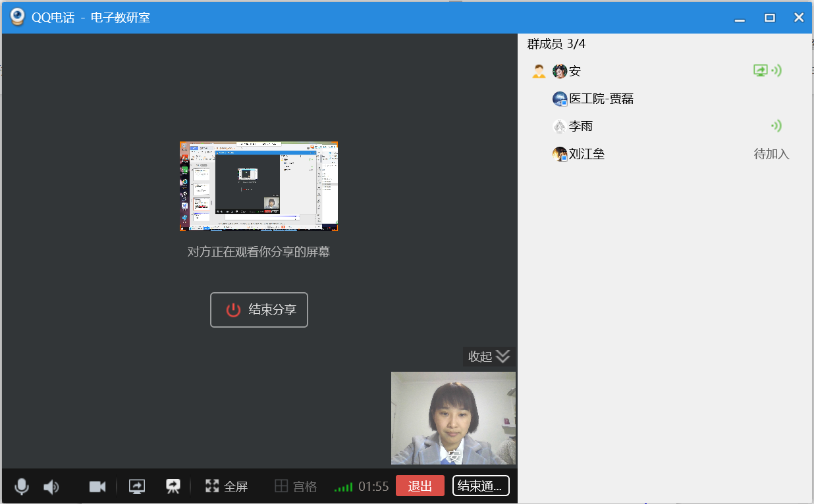Click the shared screen preview thumbnail

coord(259,186)
